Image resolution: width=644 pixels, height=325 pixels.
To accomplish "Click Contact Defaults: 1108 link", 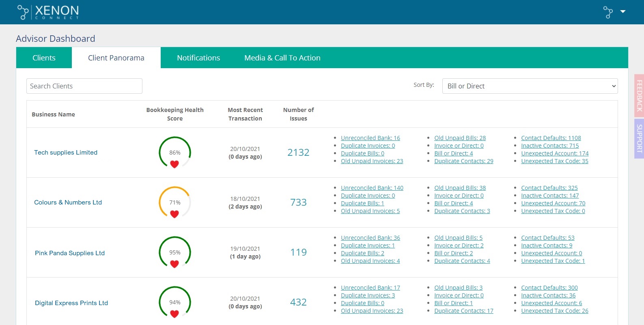I will (x=551, y=138).
